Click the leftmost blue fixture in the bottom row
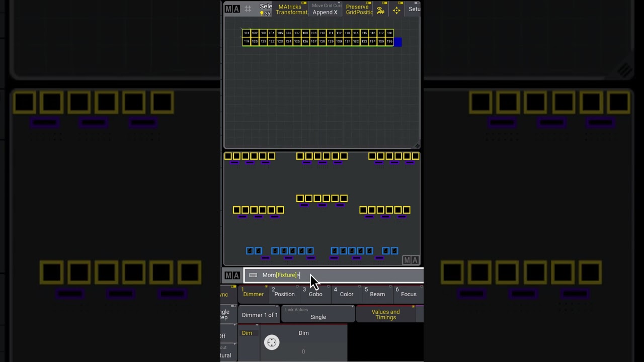This screenshot has height=362, width=644. point(250,251)
